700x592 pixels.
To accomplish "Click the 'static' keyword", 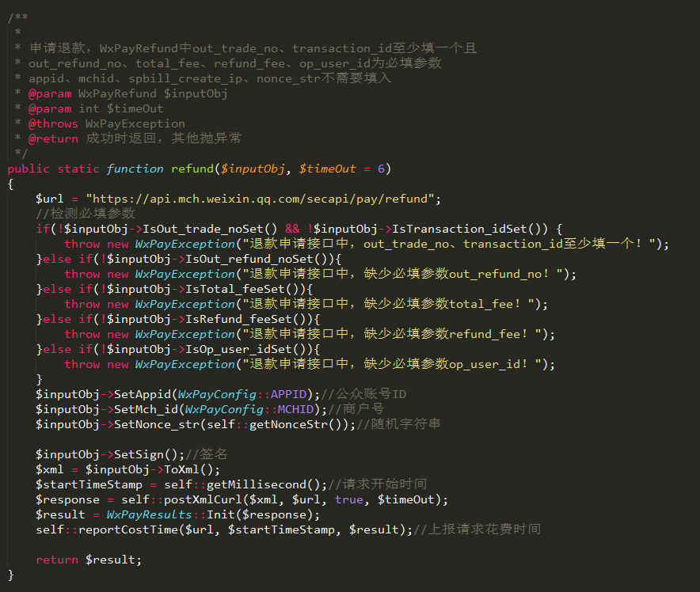I will [78, 169].
